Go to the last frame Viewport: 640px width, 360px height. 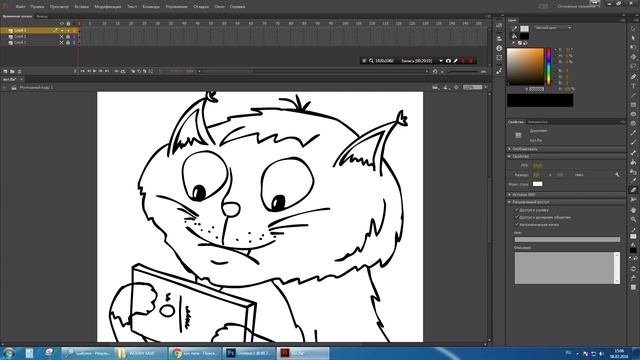tap(107, 71)
